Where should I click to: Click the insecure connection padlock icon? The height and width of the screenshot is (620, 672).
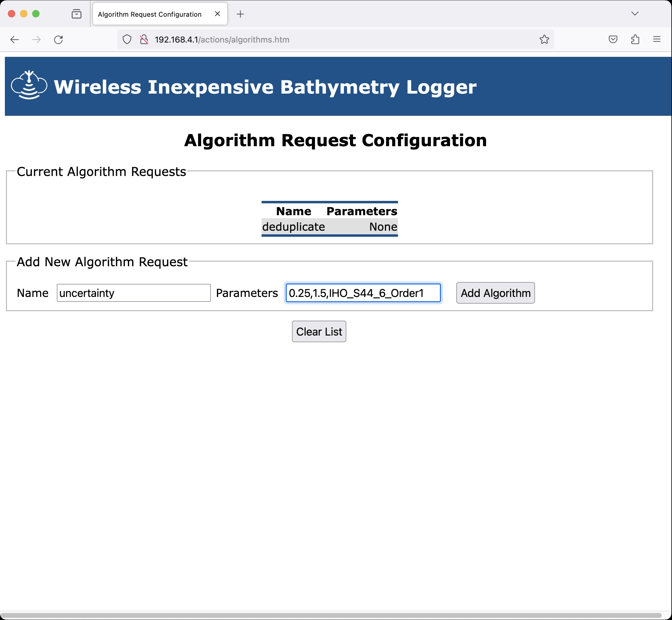pos(144,40)
